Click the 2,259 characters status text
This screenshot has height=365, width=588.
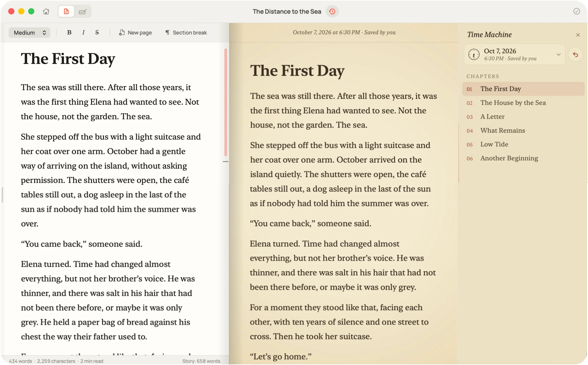click(56, 361)
